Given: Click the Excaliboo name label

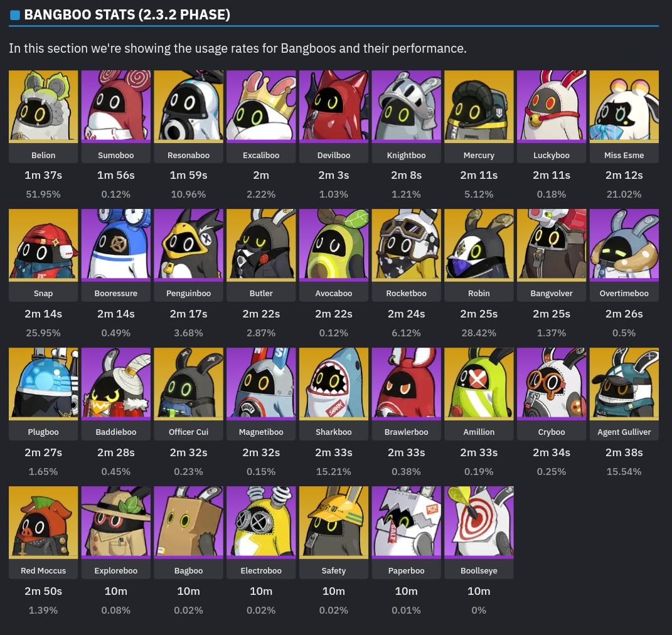Looking at the screenshot, I should [x=261, y=155].
